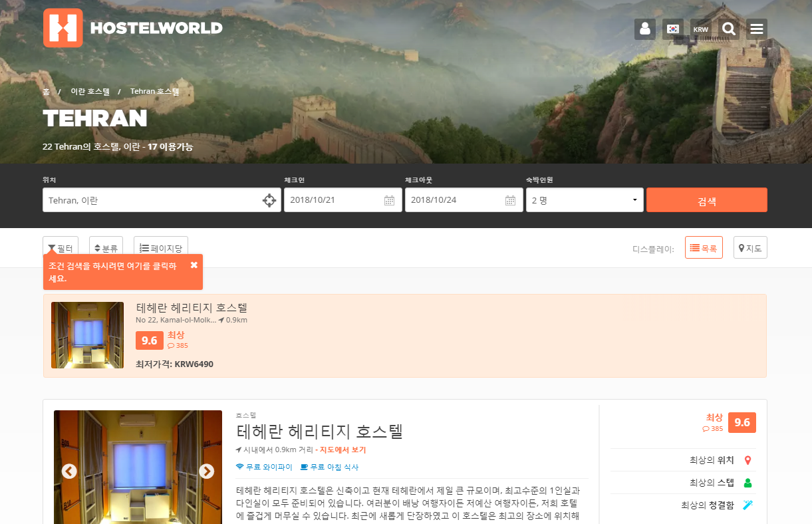The height and width of the screenshot is (524, 812).
Task: Open the check-in calendar icon
Action: pos(390,199)
